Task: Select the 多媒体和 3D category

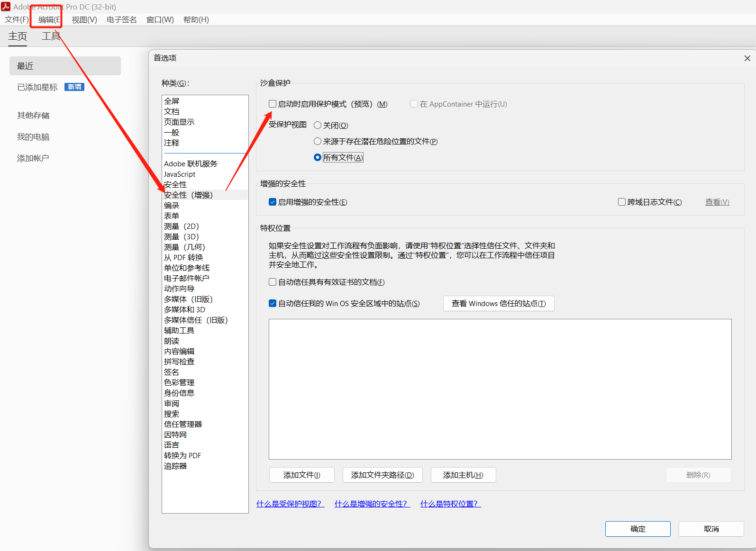Action: pos(184,309)
